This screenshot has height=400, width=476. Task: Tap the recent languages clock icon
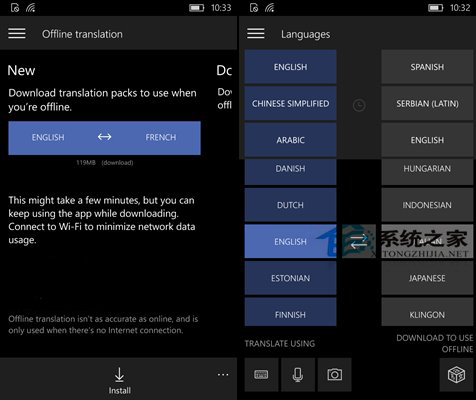coord(359,105)
